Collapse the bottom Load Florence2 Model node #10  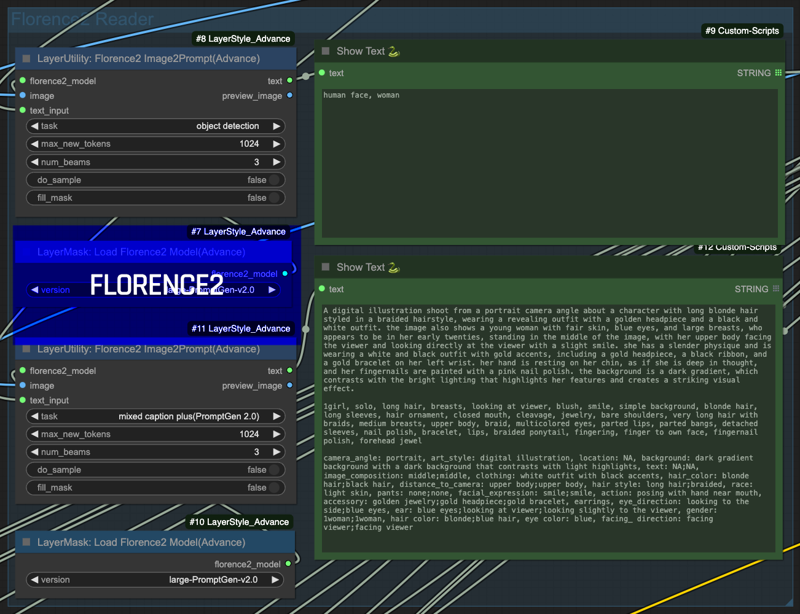coord(26,542)
